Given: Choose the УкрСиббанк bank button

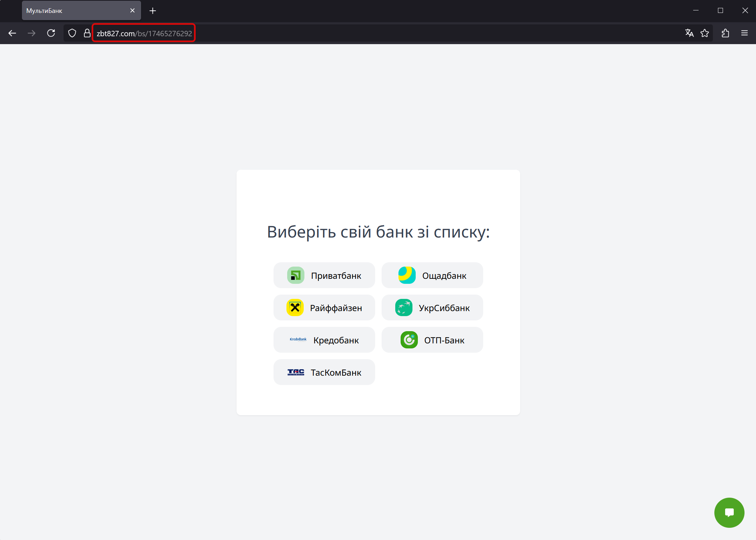Looking at the screenshot, I should tap(432, 308).
